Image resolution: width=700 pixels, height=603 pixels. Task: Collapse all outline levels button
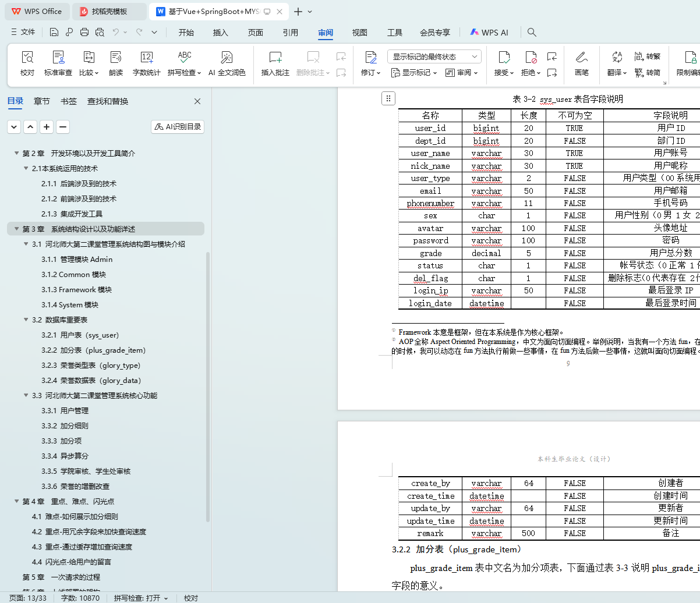click(14, 126)
